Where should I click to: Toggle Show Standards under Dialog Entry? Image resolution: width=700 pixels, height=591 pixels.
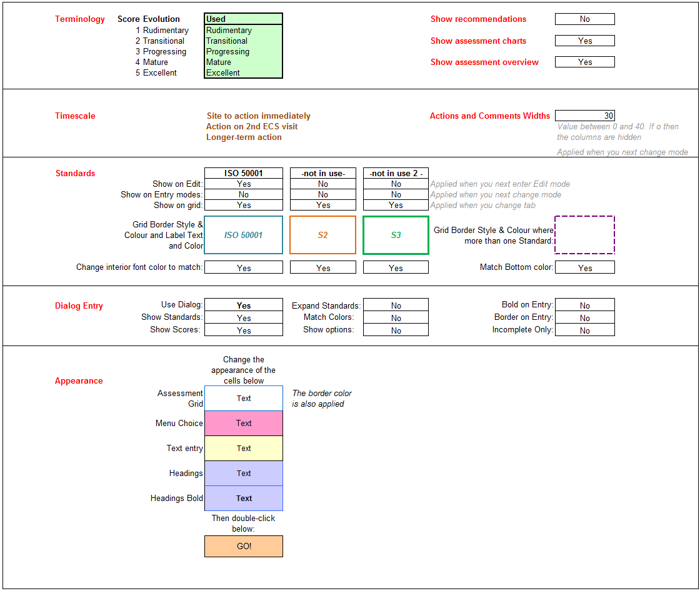pyautogui.click(x=243, y=317)
